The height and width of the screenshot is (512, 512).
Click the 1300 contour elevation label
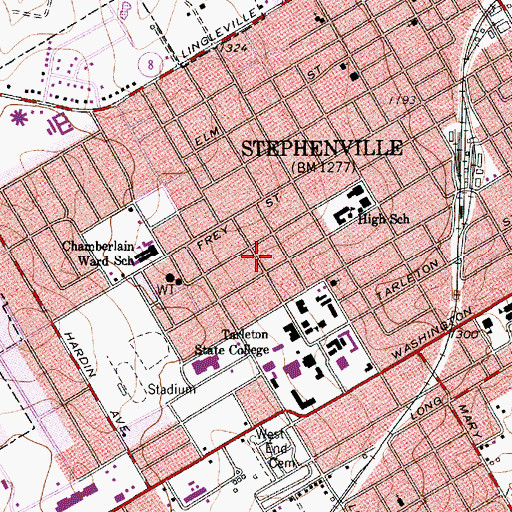tap(464, 335)
